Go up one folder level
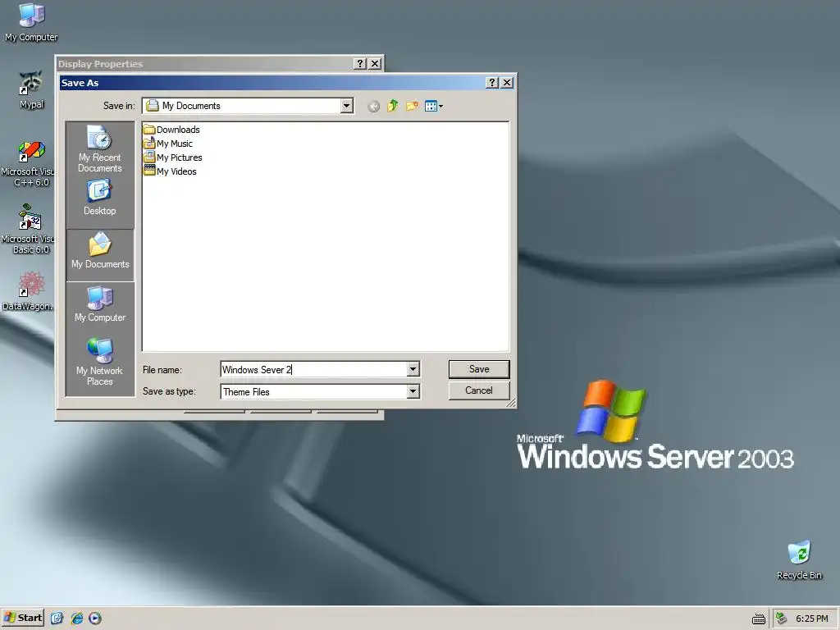 (x=393, y=106)
